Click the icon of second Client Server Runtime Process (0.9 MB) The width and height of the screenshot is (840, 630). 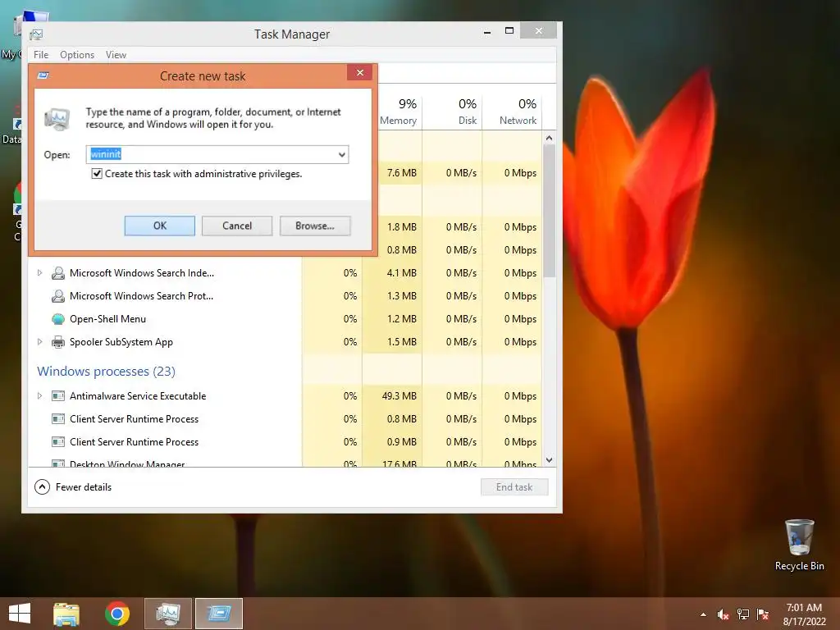click(x=58, y=442)
